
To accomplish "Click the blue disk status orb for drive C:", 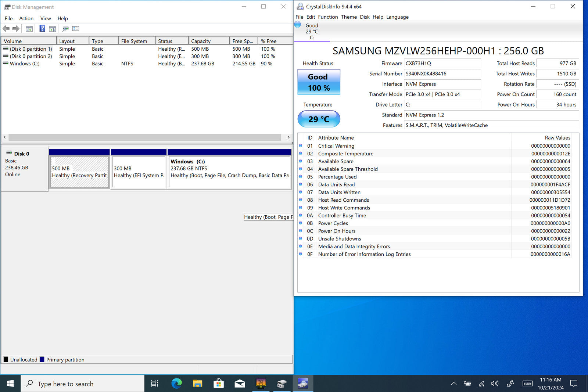I will [298, 25].
